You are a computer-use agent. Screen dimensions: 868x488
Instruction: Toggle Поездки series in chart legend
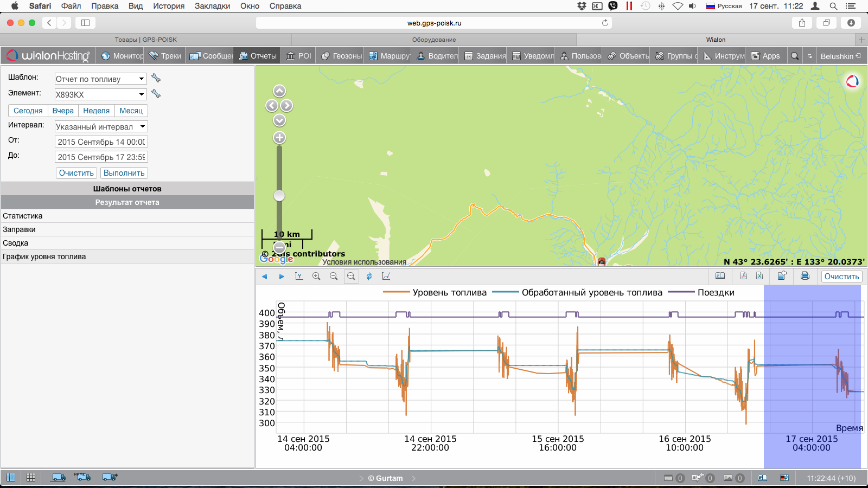coord(716,293)
